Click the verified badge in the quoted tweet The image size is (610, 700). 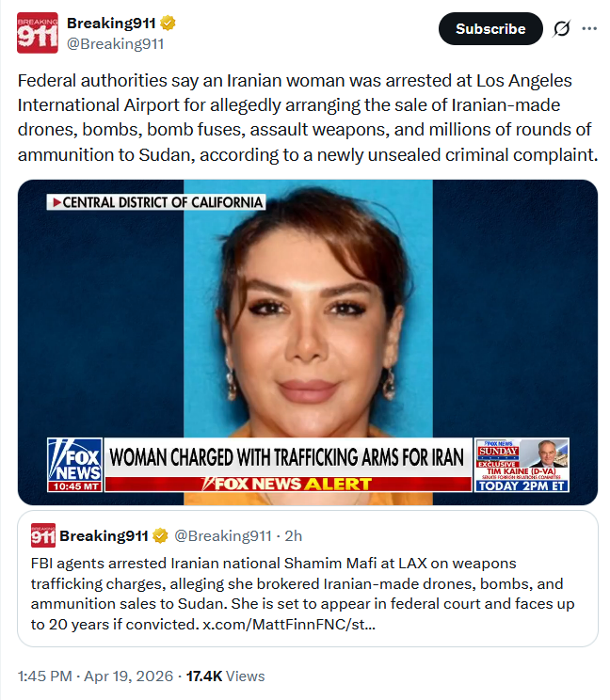click(160, 535)
